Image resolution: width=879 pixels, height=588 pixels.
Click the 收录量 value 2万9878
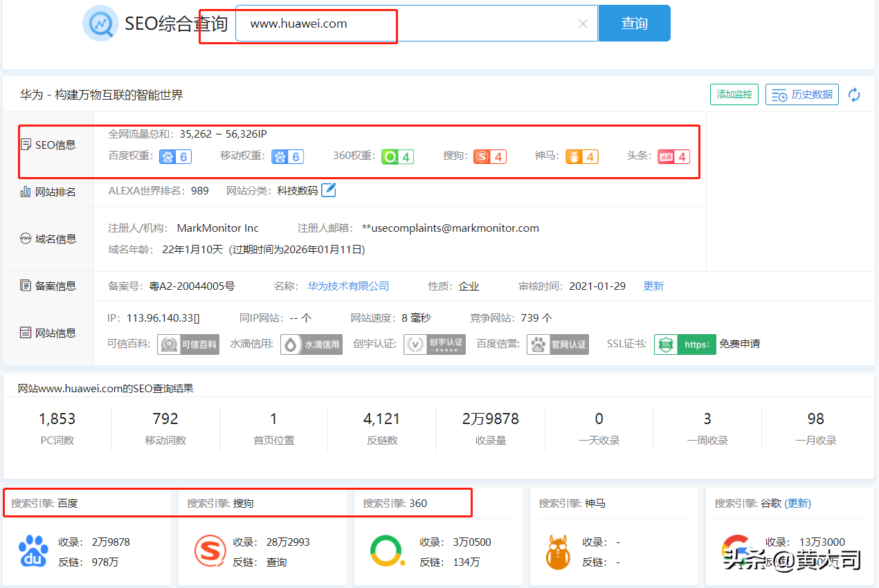coord(491,419)
